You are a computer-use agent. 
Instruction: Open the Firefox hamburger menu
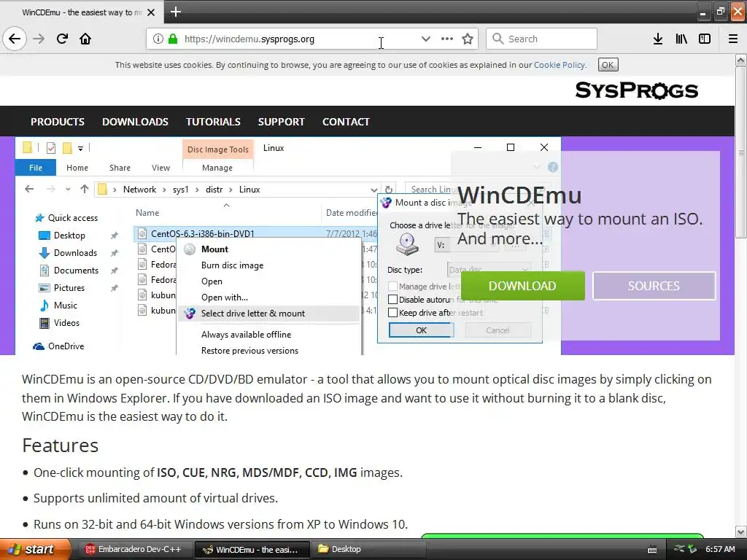click(x=733, y=39)
